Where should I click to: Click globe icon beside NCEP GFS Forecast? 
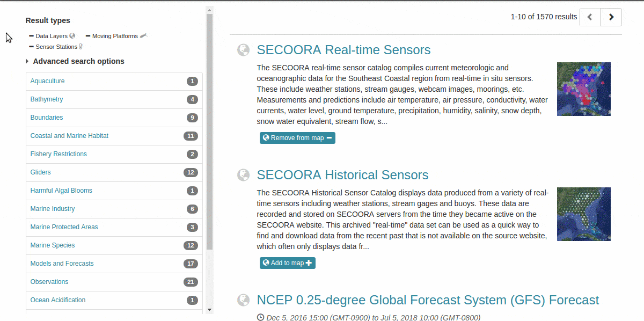click(244, 300)
